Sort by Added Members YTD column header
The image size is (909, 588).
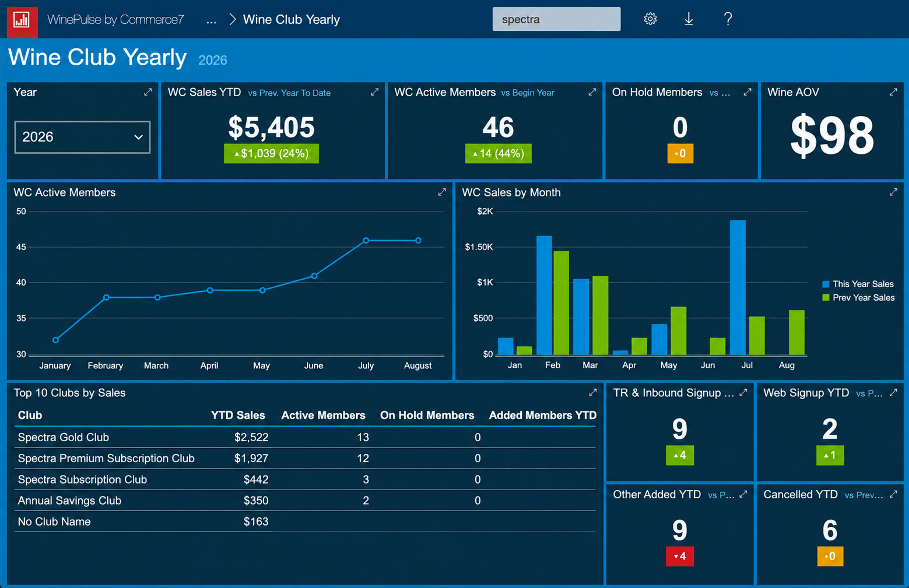(x=542, y=416)
